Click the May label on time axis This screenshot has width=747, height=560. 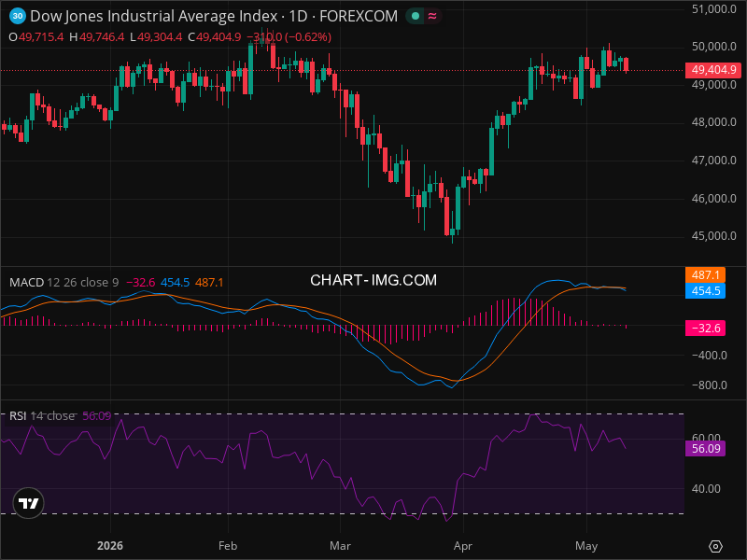pos(586,546)
